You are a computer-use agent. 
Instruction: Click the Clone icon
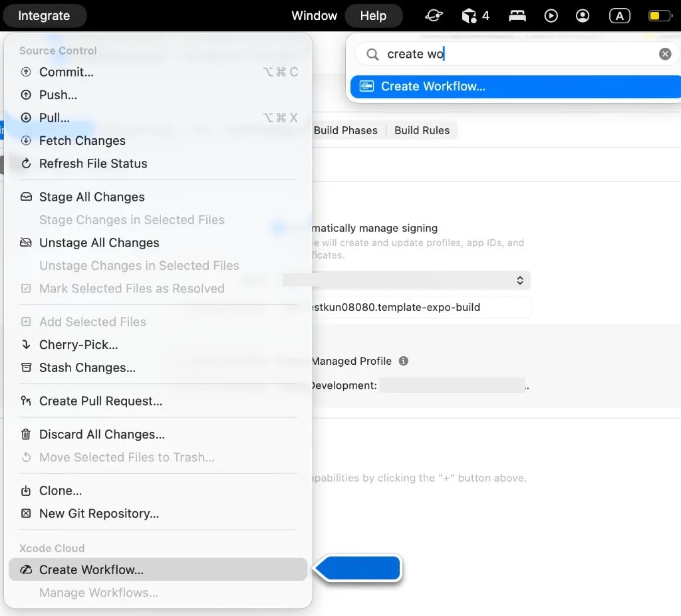[26, 490]
